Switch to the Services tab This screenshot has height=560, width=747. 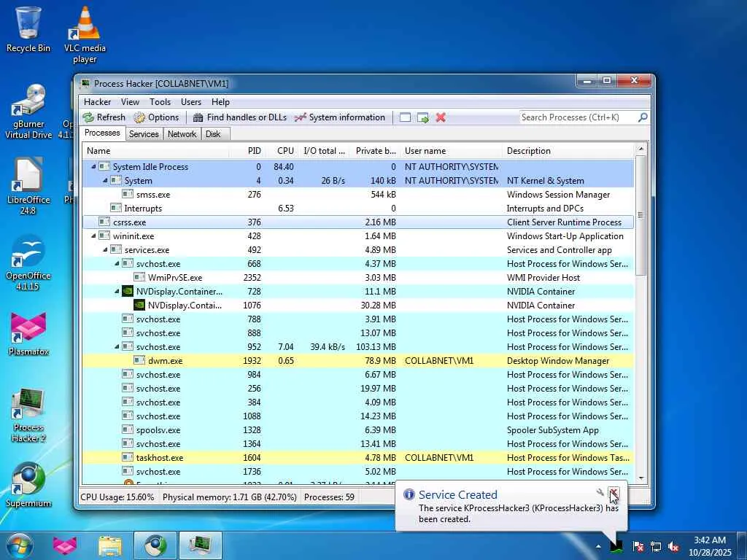point(144,134)
